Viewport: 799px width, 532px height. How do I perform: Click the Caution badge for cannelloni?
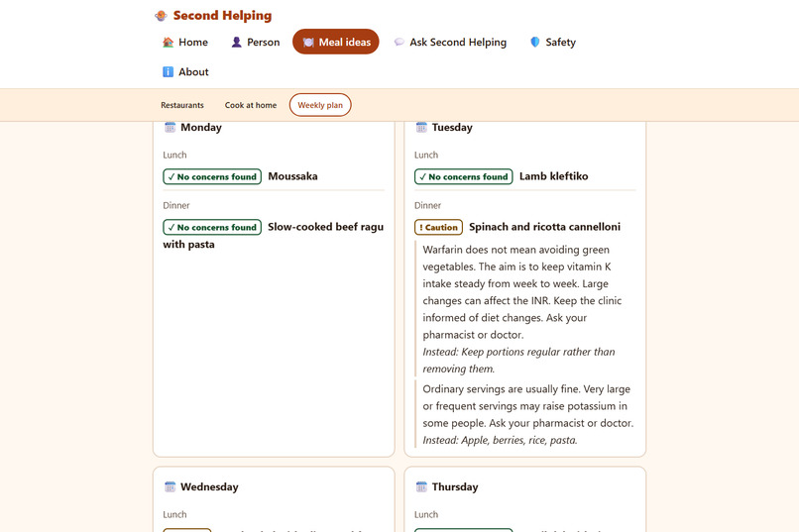coord(439,227)
